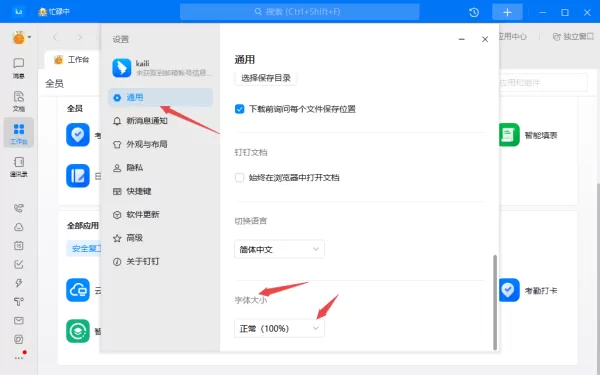The image size is (600, 375).
Task: Open the calendar sidebar icon
Action: tap(18, 246)
